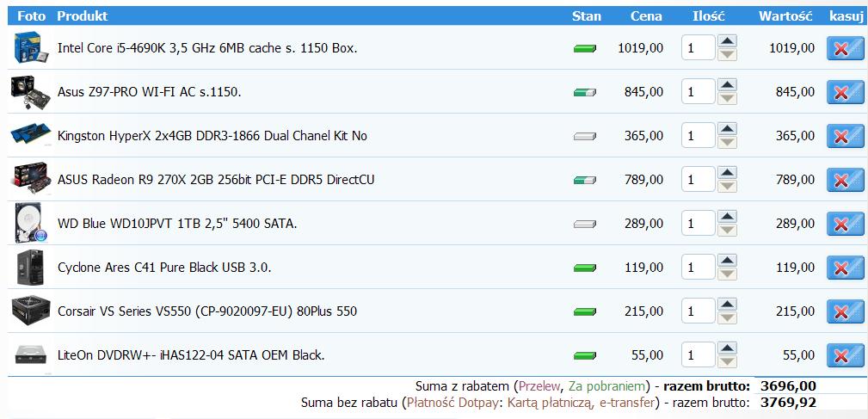The width and height of the screenshot is (868, 419).
Task: Open Asus Z97-PRO motherboard photo
Action: pos(30,93)
